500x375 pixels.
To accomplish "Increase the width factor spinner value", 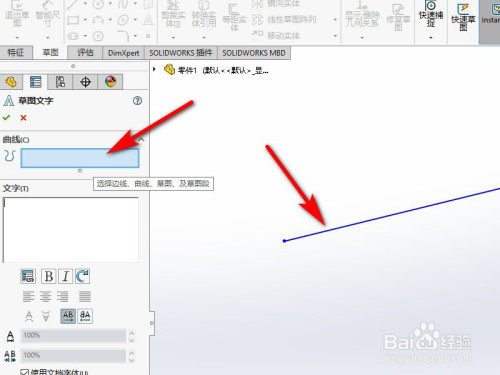I will 132,333.
